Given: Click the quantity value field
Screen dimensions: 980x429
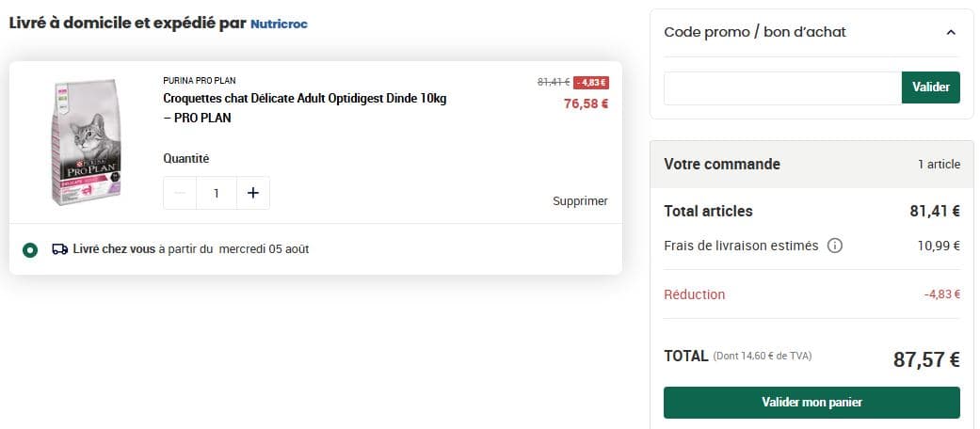Looking at the screenshot, I should [x=217, y=193].
